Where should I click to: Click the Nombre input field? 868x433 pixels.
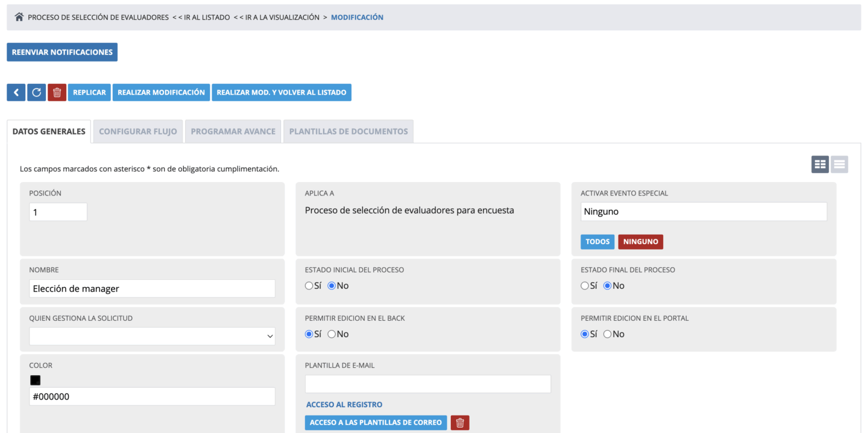pyautogui.click(x=152, y=288)
